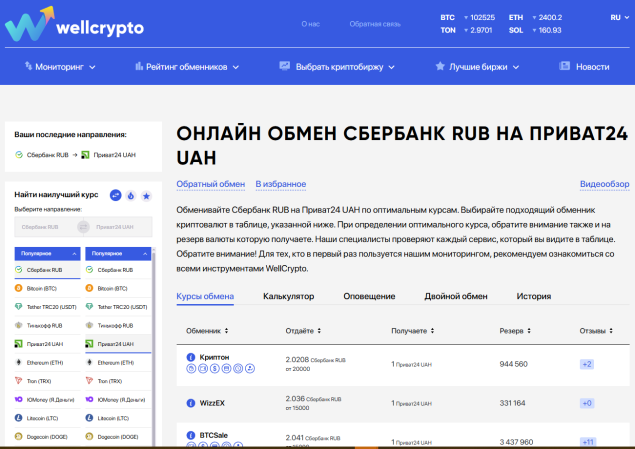Sort table by Резерв column

pos(515,331)
